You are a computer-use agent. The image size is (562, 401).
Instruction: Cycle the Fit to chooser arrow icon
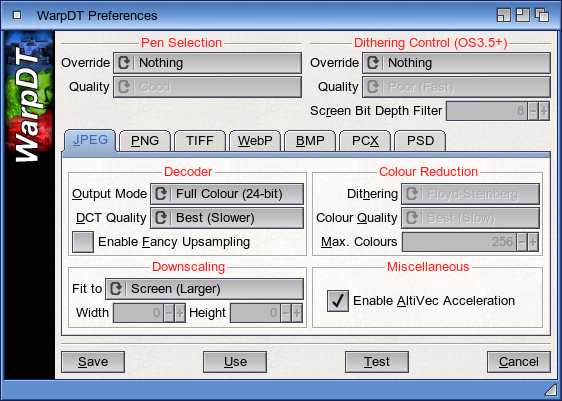tap(116, 289)
